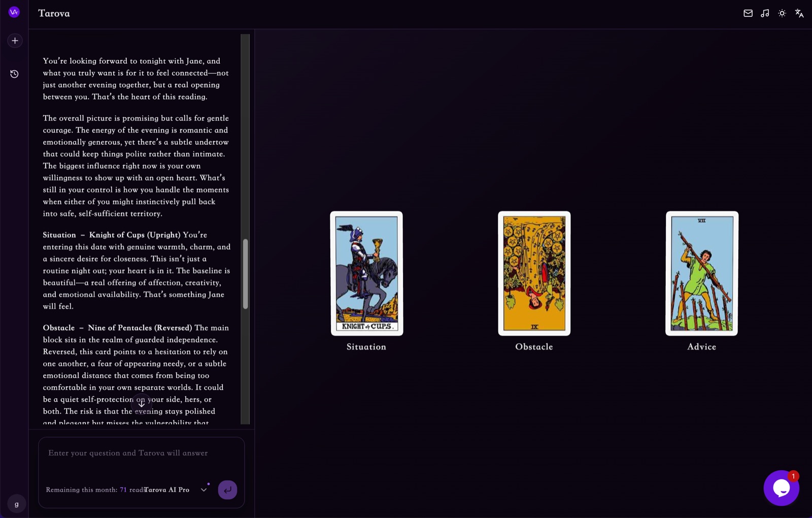Screen dimensions: 812x518
Task: Click 'Remaining this month: 71' text
Action: (86, 490)
